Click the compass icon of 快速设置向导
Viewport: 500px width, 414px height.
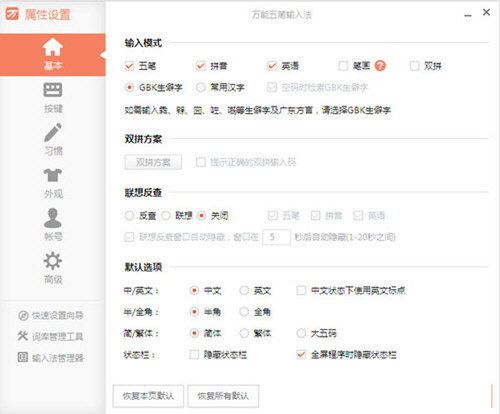coord(23,315)
